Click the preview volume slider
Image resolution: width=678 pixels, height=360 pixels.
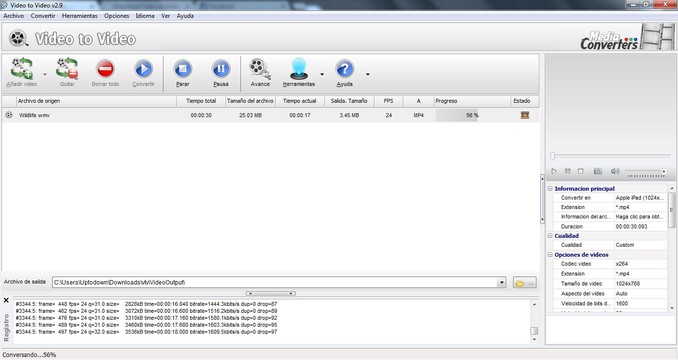tap(645, 172)
